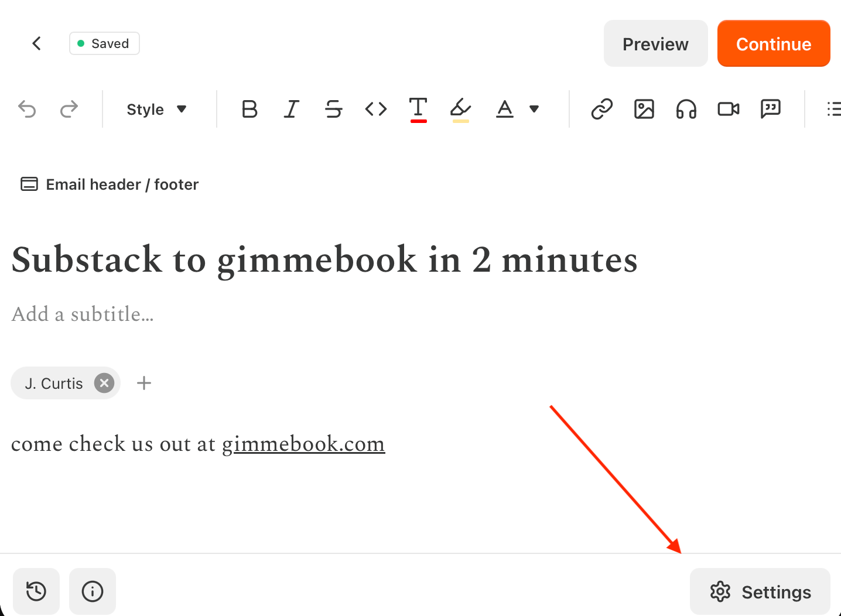Insert an image

tap(644, 109)
